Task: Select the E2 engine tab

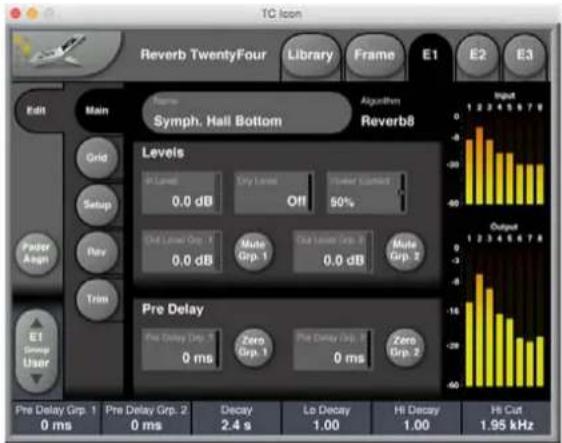Action: click(x=477, y=56)
